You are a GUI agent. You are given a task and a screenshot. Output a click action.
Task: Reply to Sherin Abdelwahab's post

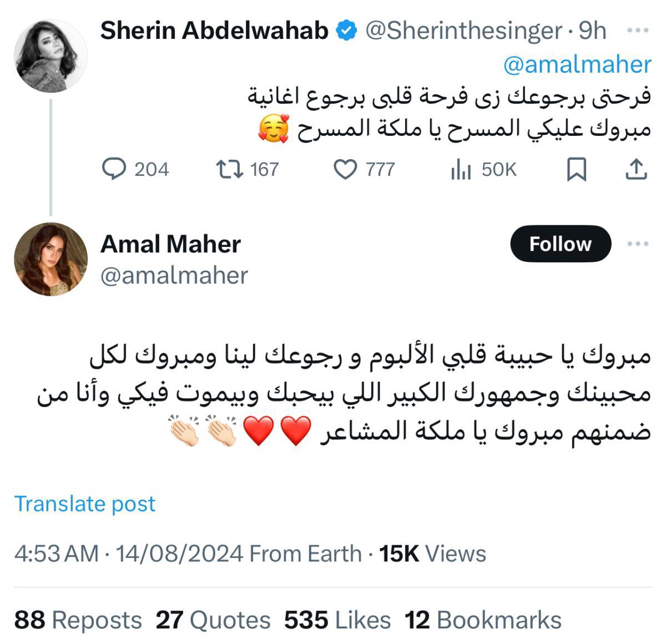(x=115, y=169)
